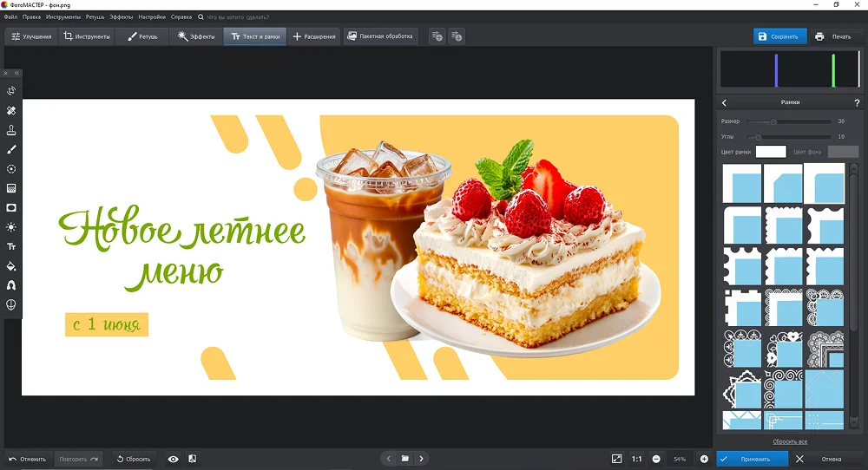The image size is (868, 470).
Task: Pick the paint bucket fill tool
Action: 11,266
